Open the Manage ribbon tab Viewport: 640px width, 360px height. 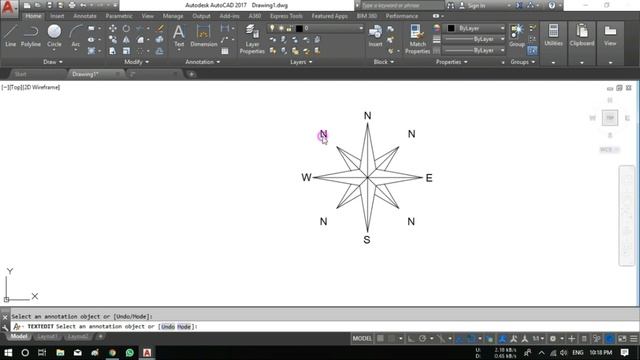coord(173,16)
